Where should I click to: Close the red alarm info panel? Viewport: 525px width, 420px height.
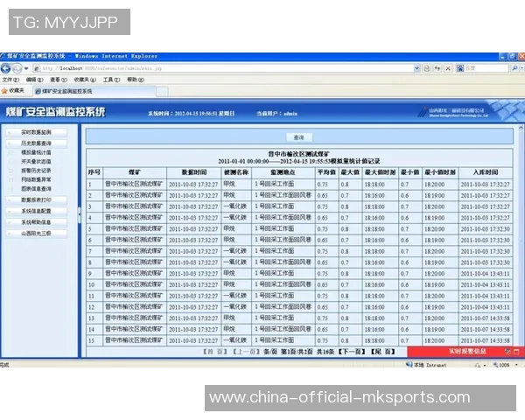coord(517,351)
